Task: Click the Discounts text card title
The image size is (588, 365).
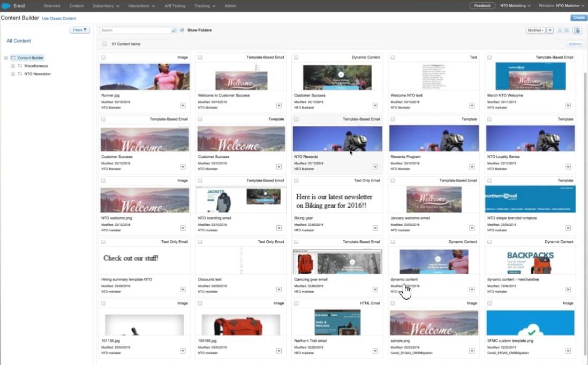Action: [x=209, y=279]
